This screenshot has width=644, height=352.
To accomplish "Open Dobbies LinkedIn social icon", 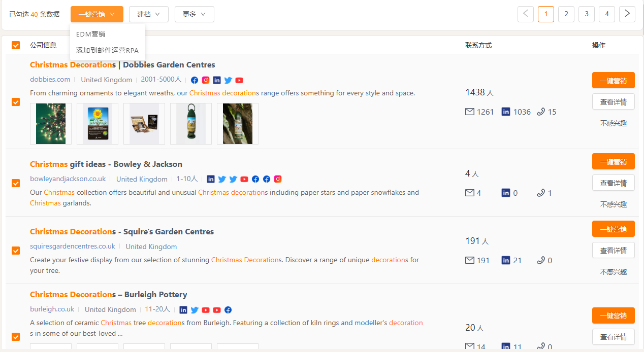I will coord(217,80).
